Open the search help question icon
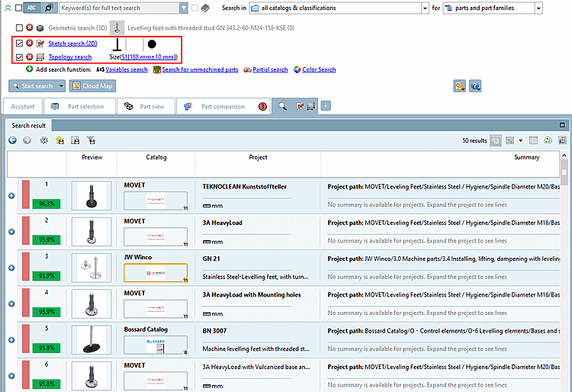This screenshot has width=572, height=392. pos(475,86)
